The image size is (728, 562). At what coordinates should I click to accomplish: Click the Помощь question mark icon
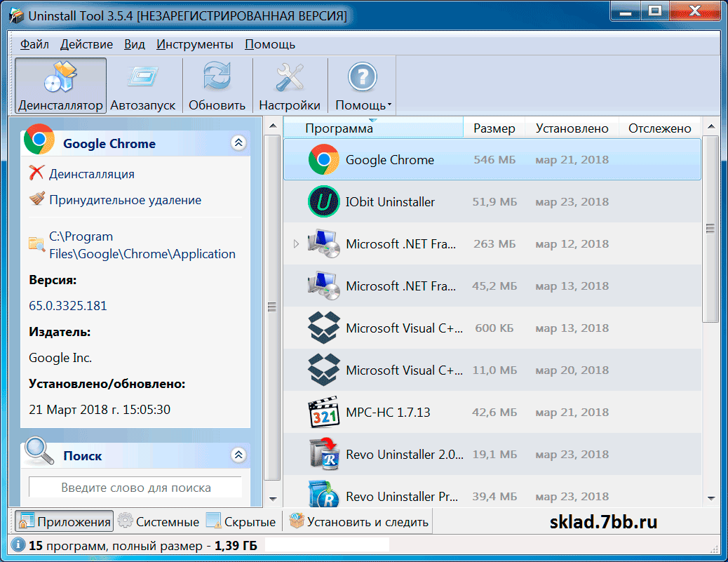coord(362,76)
